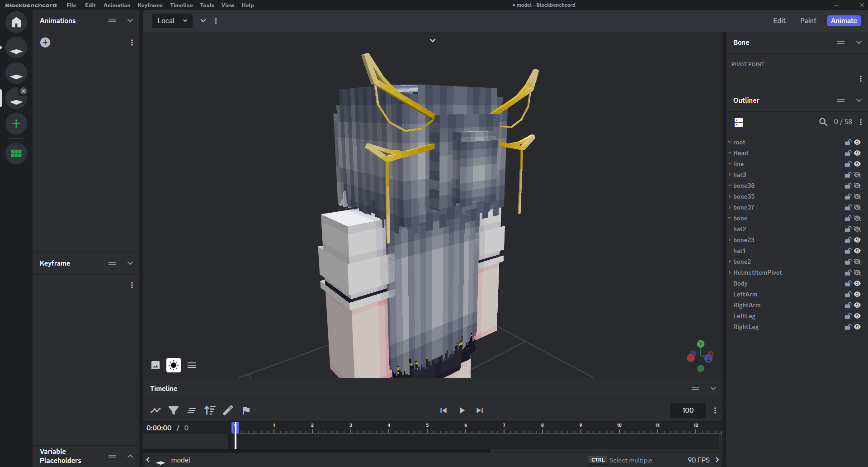The height and width of the screenshot is (467, 868).
Task: Expand the Variable Placeholders panel
Action: pos(130,456)
